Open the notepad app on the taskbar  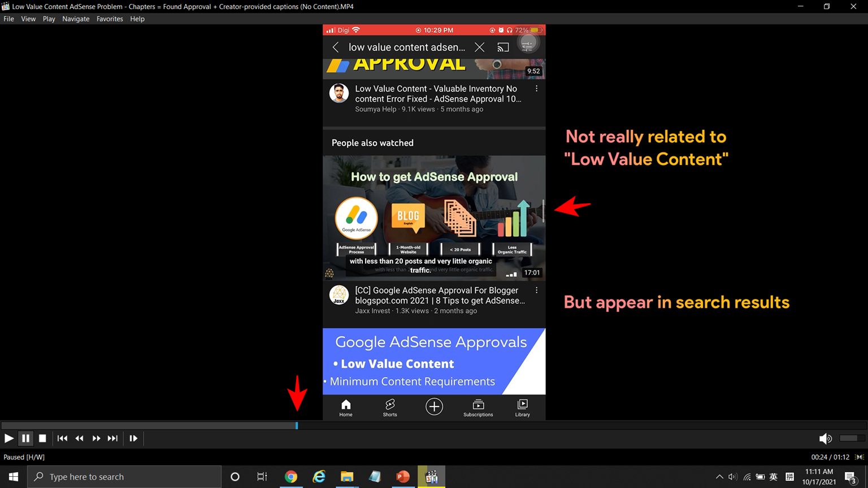click(x=375, y=477)
